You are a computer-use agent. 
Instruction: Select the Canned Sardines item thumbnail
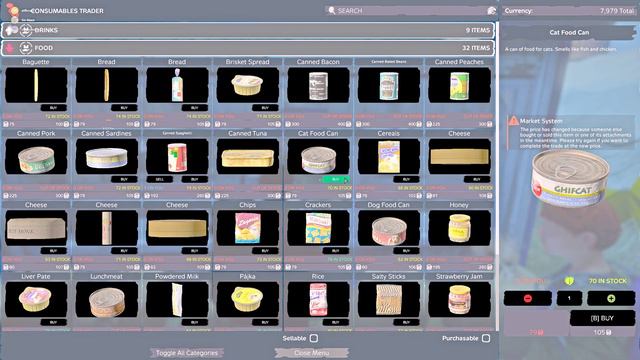(107, 156)
